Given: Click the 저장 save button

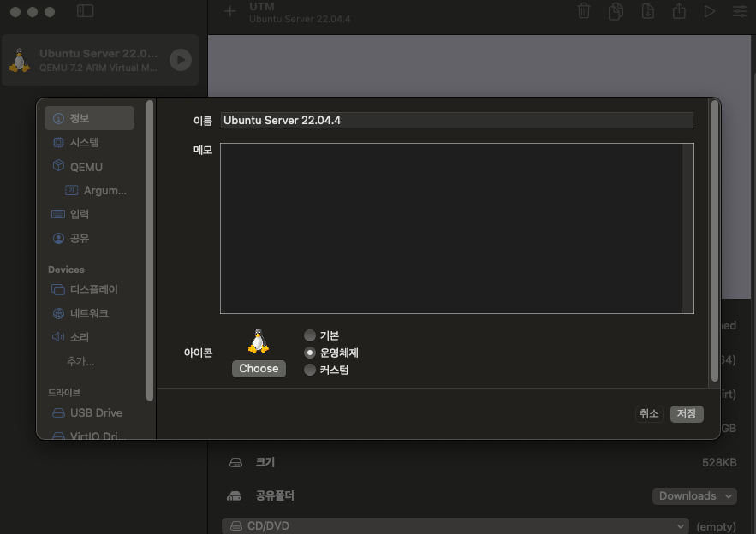Looking at the screenshot, I should coord(687,413).
